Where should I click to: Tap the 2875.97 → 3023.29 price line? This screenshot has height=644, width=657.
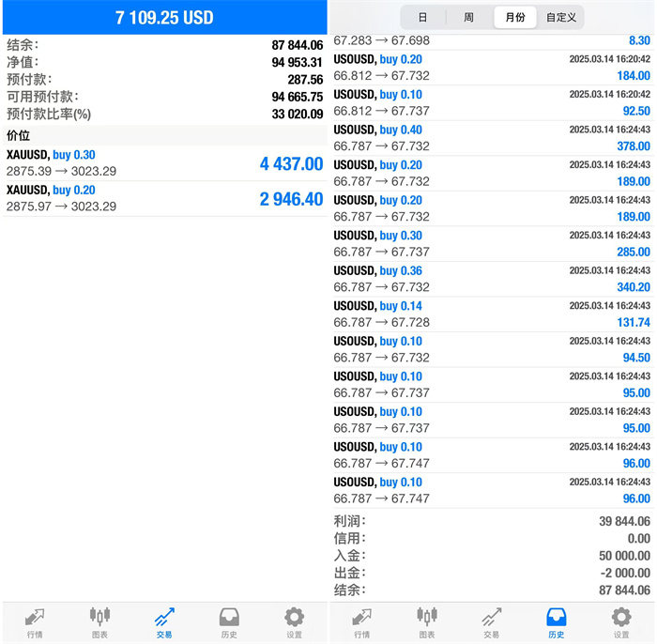click(x=61, y=207)
